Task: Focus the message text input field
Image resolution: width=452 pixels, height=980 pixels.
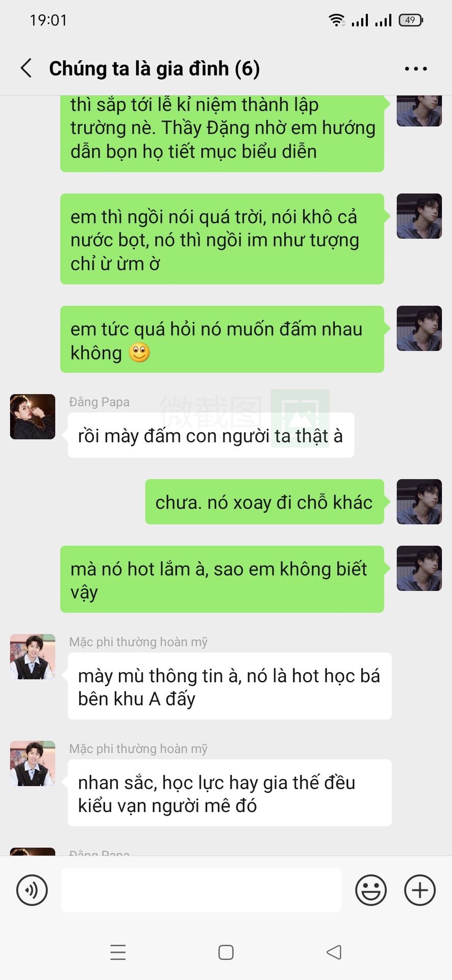Action: tap(202, 890)
